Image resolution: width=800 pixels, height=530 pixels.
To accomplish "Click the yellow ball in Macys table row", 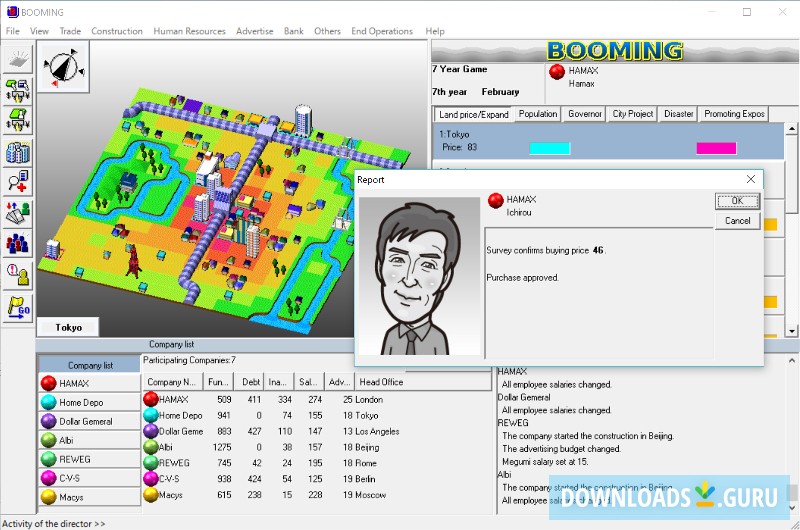I will [x=151, y=494].
